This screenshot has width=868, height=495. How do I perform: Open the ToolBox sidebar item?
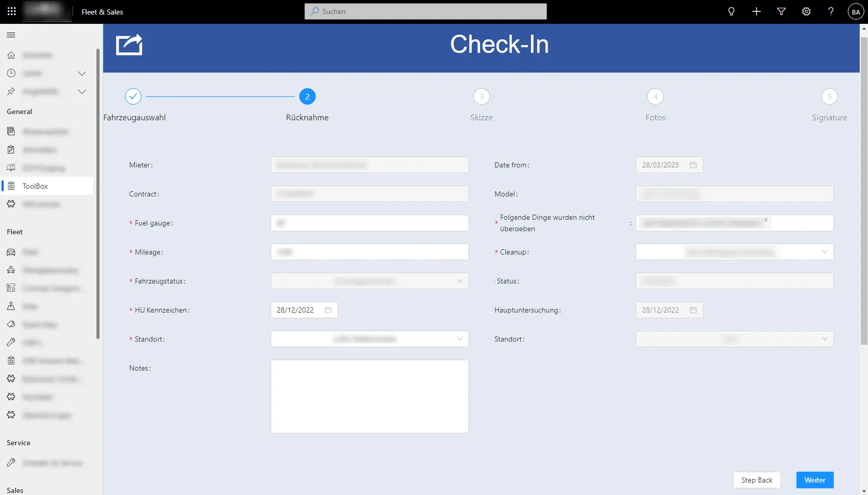click(34, 186)
